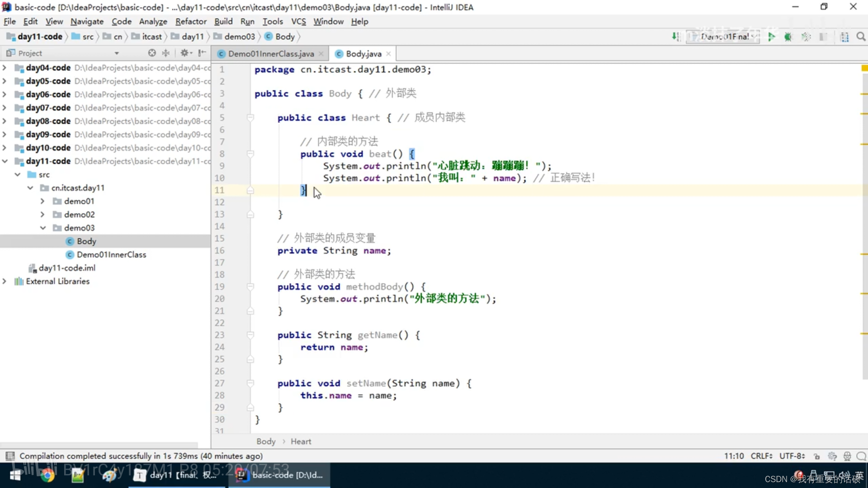Collapse the day11-code module
The image size is (868, 488).
click(x=5, y=161)
